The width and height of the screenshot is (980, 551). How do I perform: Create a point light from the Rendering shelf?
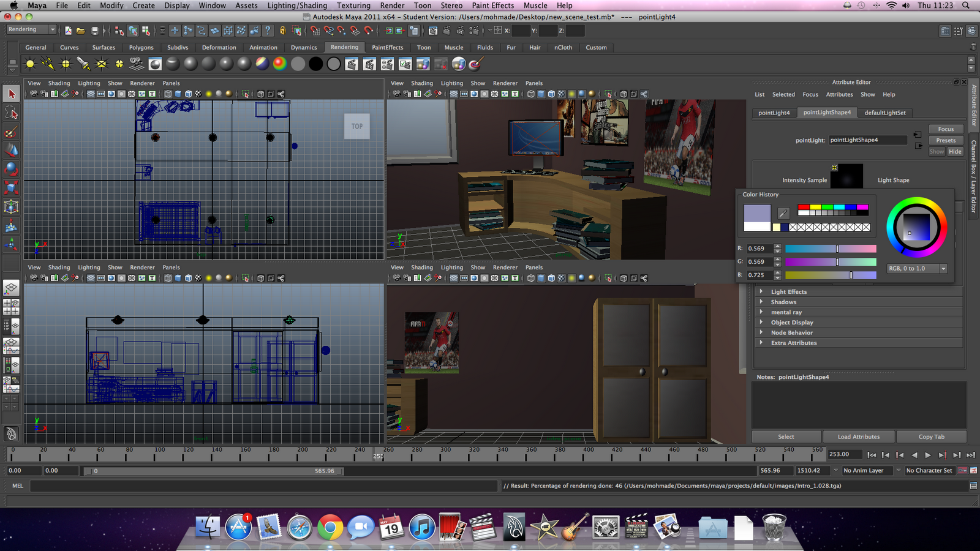tap(66, 64)
